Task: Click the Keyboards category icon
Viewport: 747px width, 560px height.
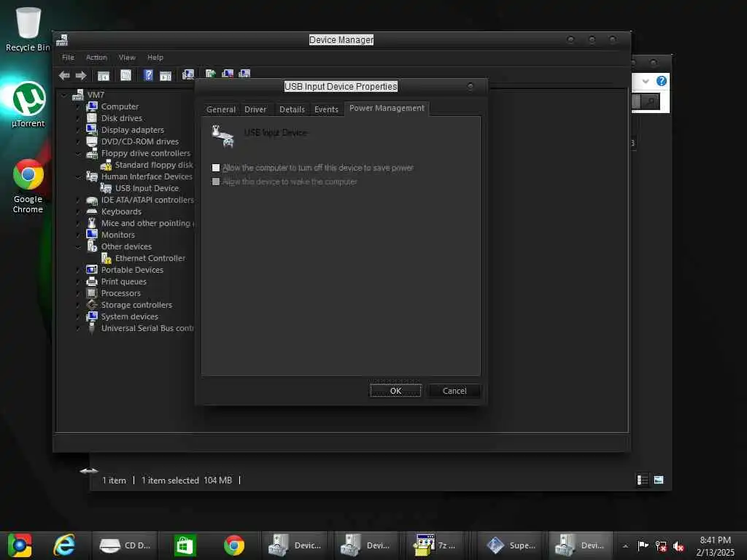Action: (x=92, y=211)
